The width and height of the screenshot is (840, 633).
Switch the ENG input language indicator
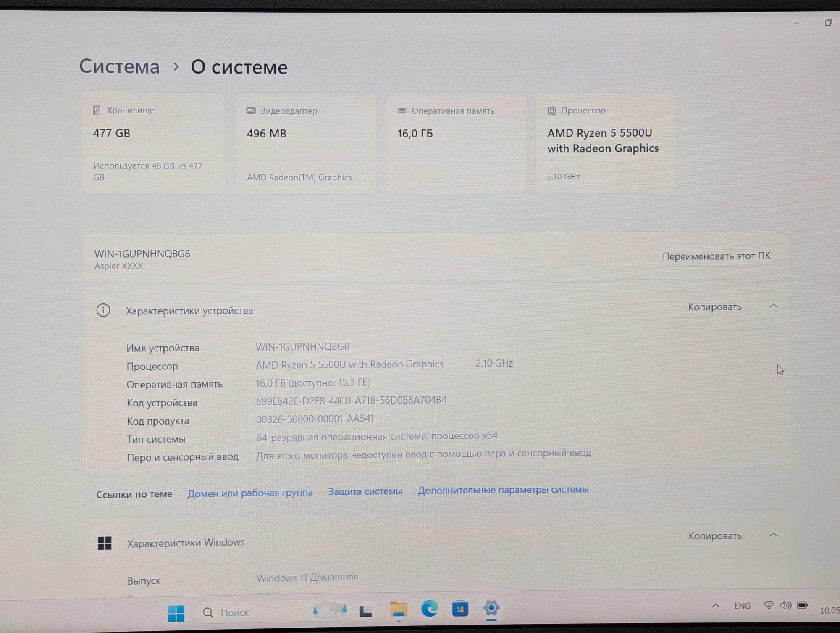(x=742, y=606)
